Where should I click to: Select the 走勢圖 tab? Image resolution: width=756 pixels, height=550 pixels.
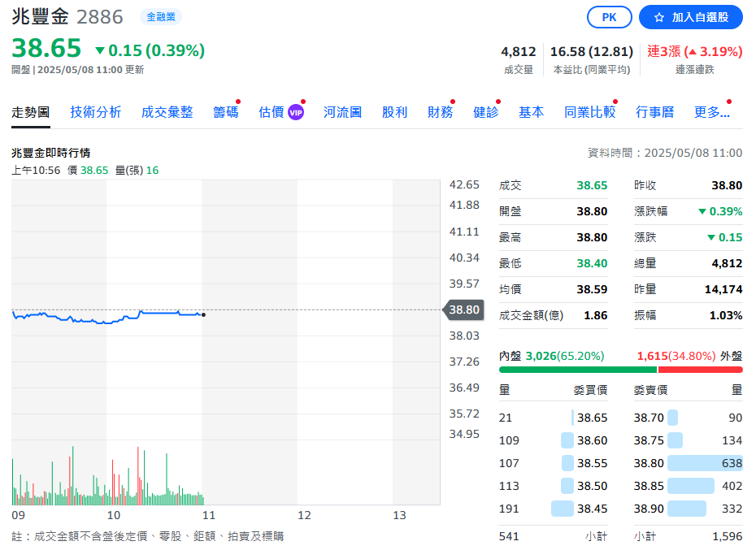coord(31,112)
